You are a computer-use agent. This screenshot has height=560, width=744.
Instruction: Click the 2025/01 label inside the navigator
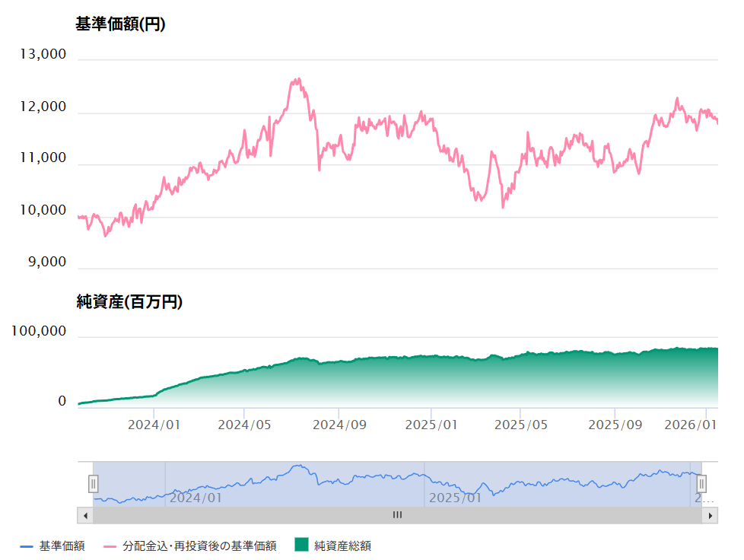pos(455,498)
